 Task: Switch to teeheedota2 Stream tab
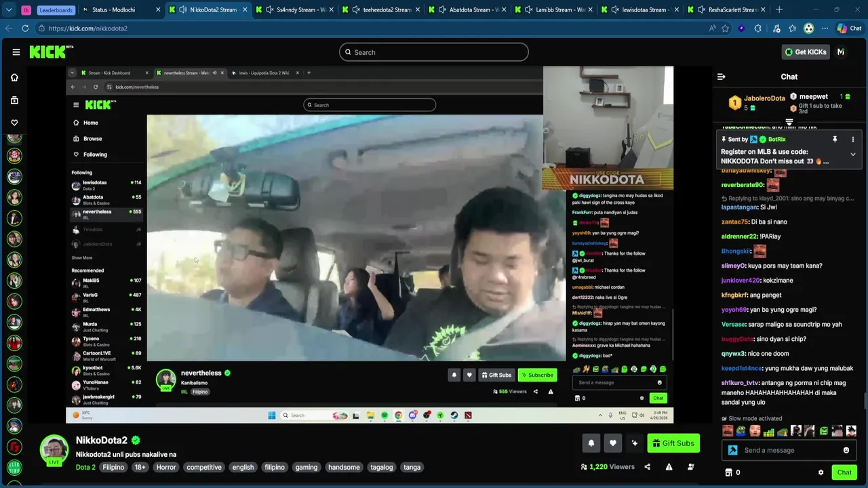click(x=383, y=9)
